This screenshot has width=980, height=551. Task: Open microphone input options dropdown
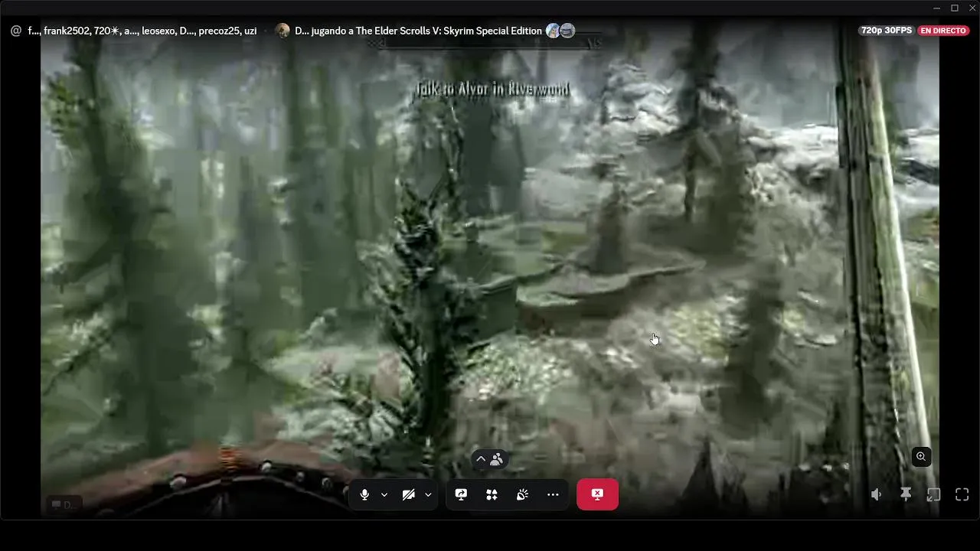(384, 495)
